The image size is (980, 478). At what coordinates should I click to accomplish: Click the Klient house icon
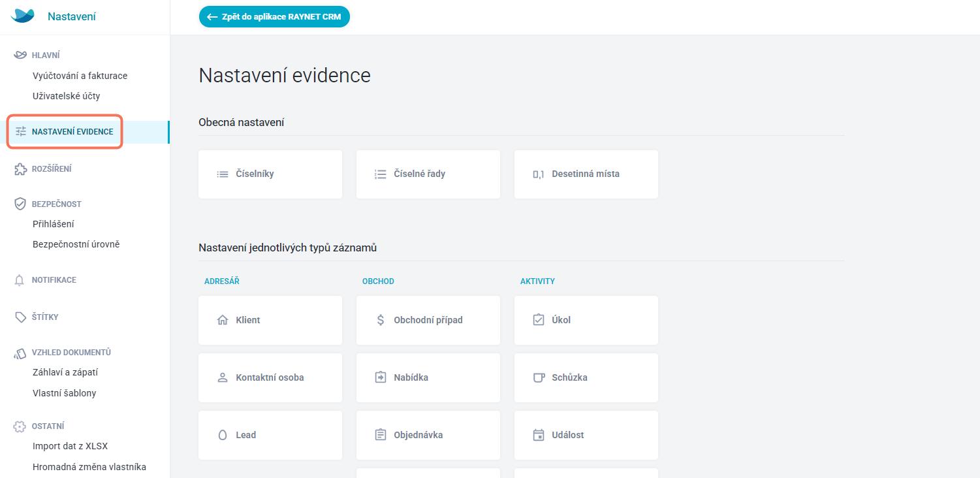coord(223,320)
